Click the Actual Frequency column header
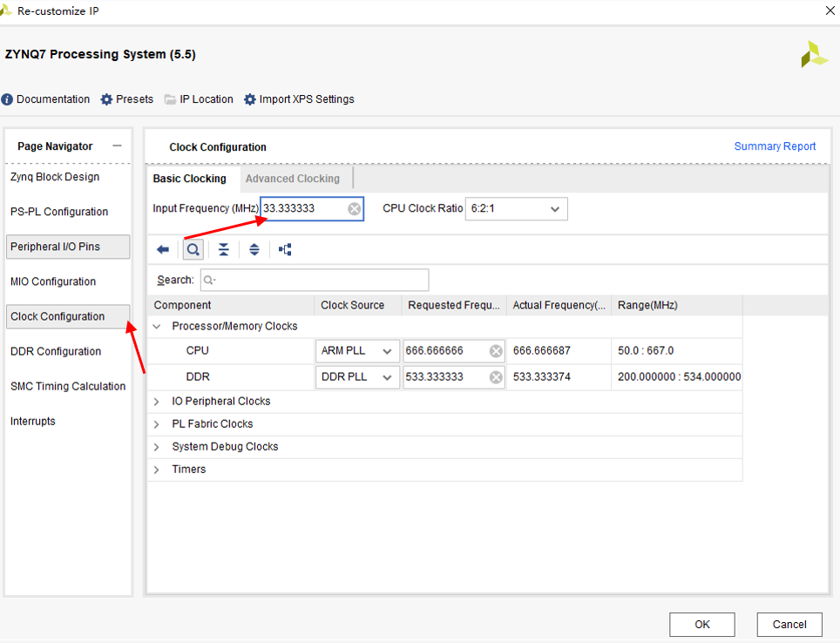The width and height of the screenshot is (840, 643). (x=559, y=306)
